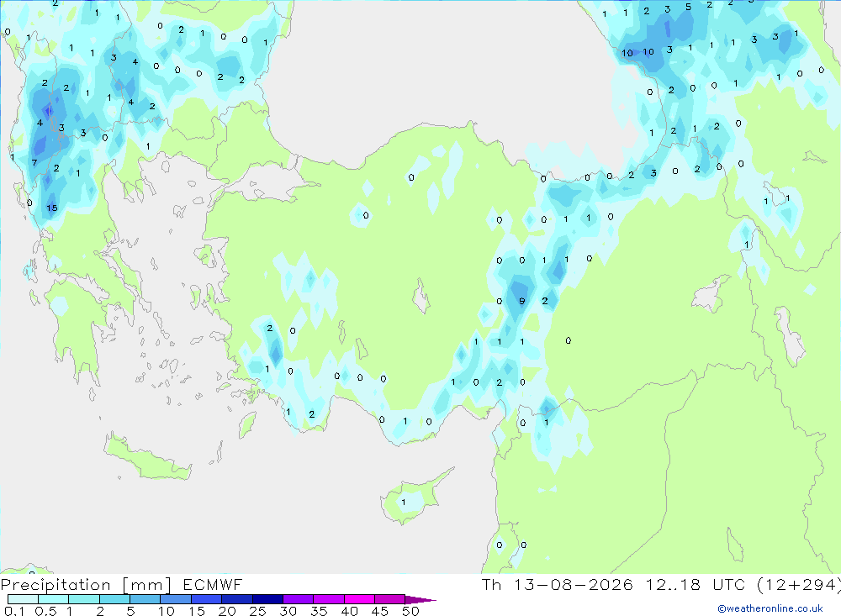Click the '1' precipitation value over Cyprus

pyautogui.click(x=404, y=503)
